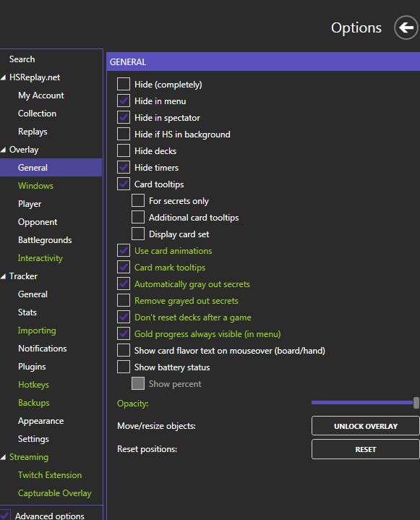
Task: Open Tracker Settings page
Action: [x=33, y=439]
